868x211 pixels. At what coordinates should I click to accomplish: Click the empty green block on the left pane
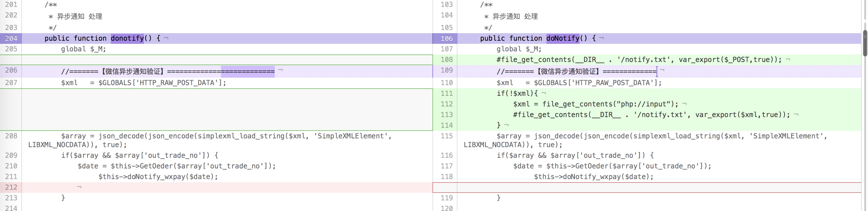pos(226,109)
